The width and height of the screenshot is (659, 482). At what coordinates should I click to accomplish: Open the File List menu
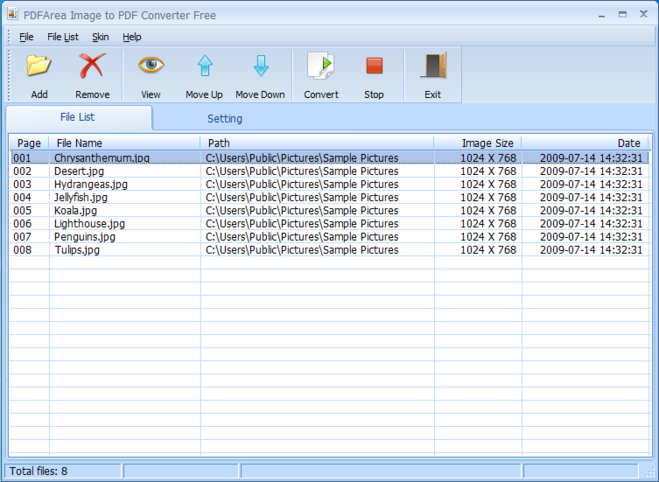click(x=63, y=37)
